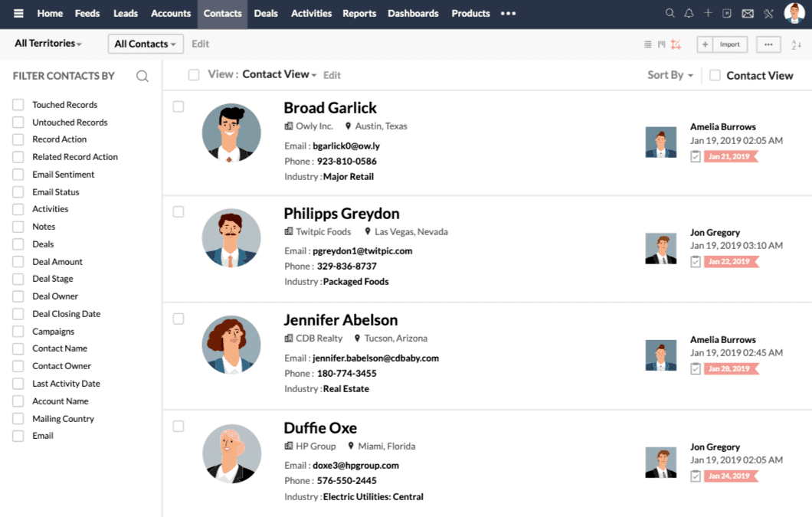Select Broad Garlick's row checkbox

178,106
